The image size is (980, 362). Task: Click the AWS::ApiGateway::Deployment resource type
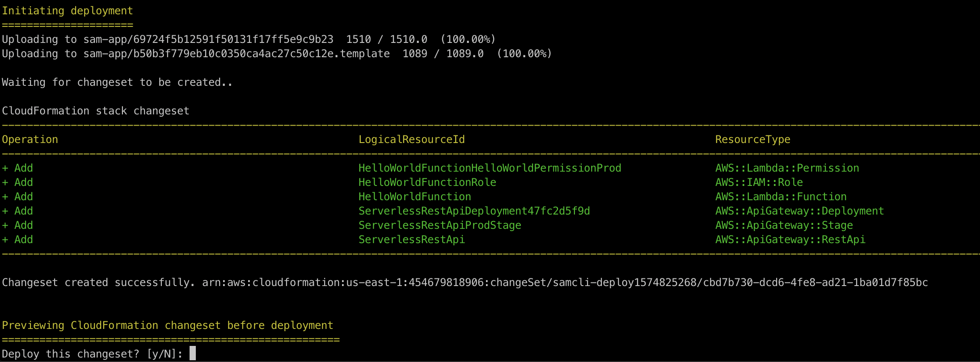(x=799, y=211)
